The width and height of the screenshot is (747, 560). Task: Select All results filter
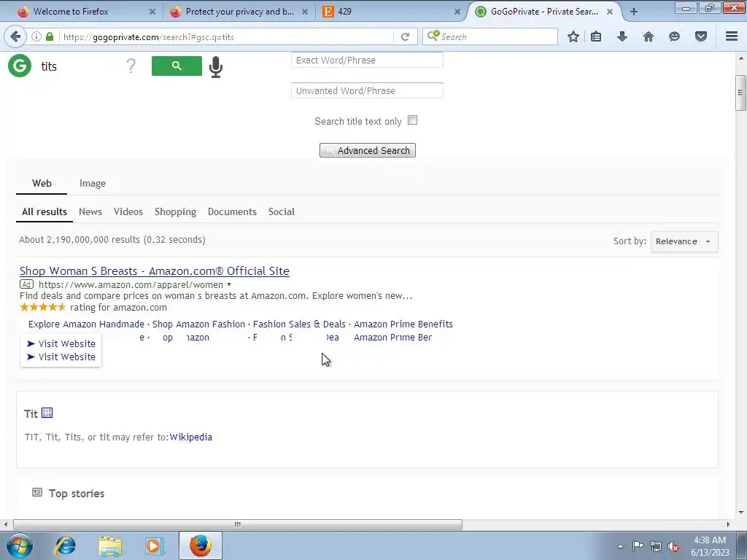(44, 212)
